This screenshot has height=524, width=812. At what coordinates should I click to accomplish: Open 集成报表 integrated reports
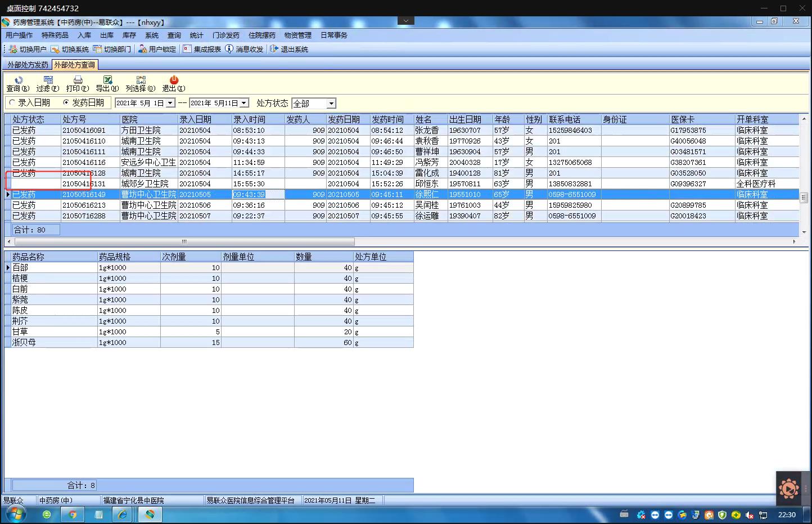point(202,50)
